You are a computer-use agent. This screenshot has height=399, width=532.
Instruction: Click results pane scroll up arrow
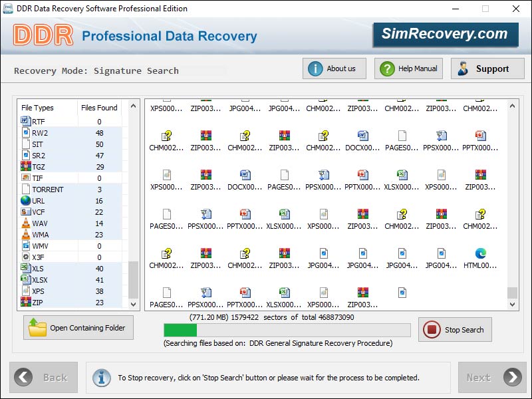(512, 106)
